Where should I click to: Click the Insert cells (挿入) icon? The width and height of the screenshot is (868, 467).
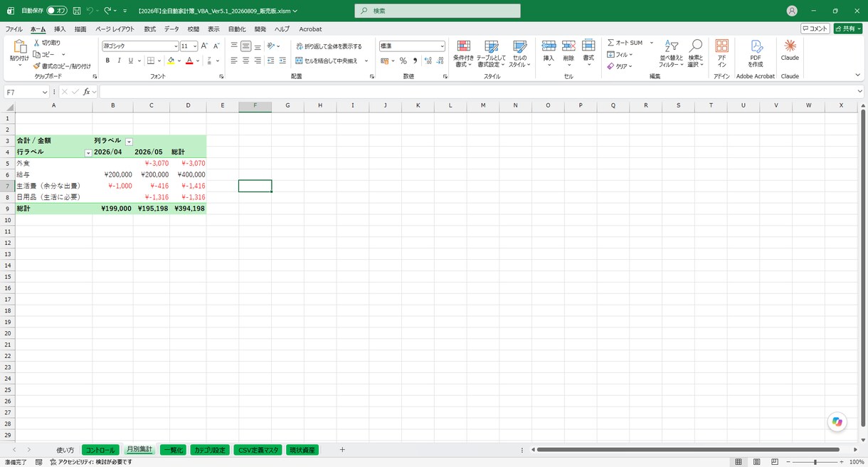pos(549,54)
